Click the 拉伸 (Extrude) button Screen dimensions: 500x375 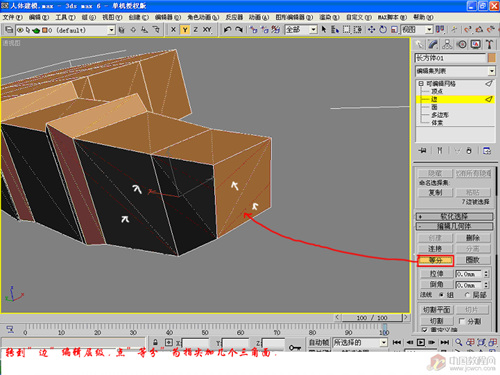coord(436,274)
